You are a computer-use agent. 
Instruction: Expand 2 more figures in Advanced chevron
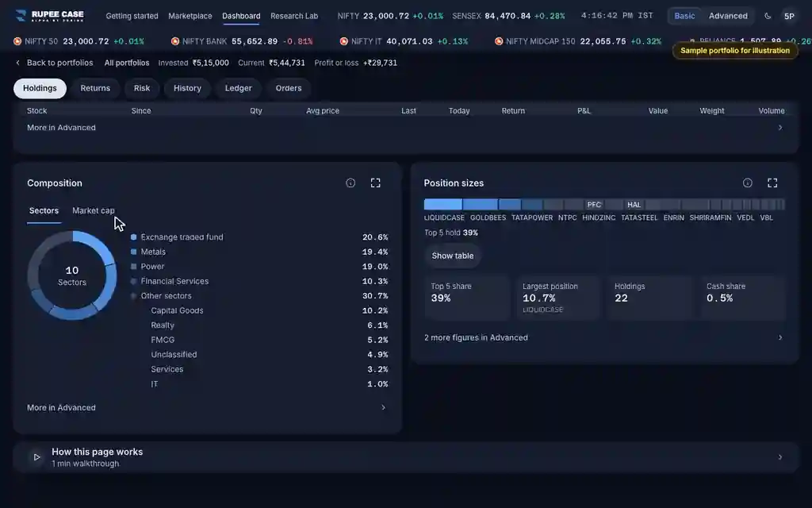click(x=780, y=337)
